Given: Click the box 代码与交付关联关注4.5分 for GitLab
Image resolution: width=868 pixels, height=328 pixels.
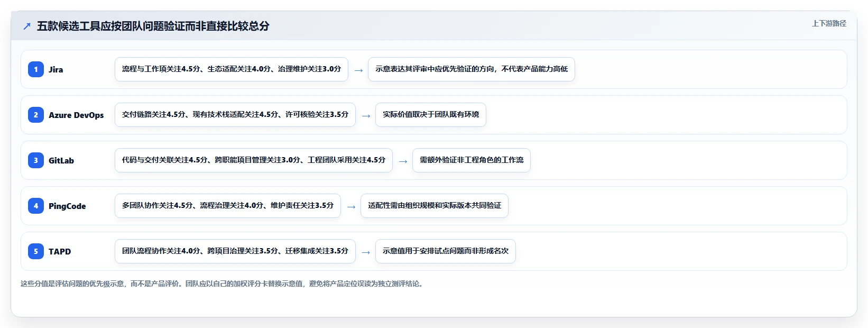Looking at the screenshot, I should coord(254,160).
